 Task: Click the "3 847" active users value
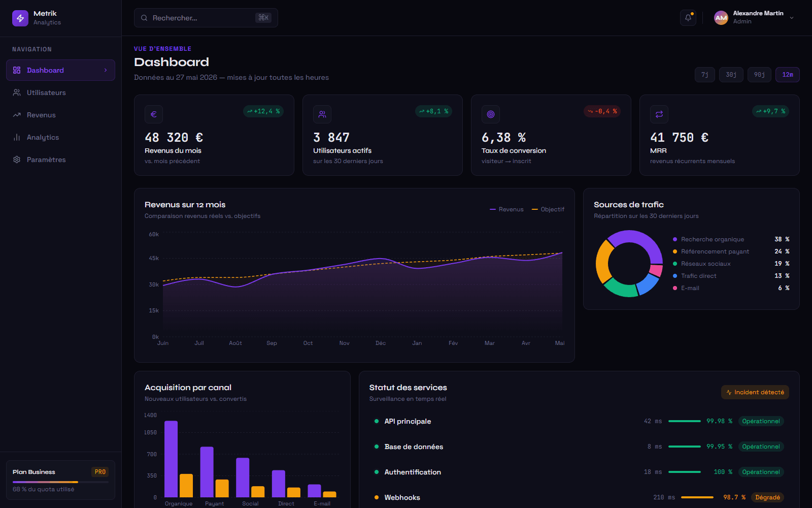331,138
